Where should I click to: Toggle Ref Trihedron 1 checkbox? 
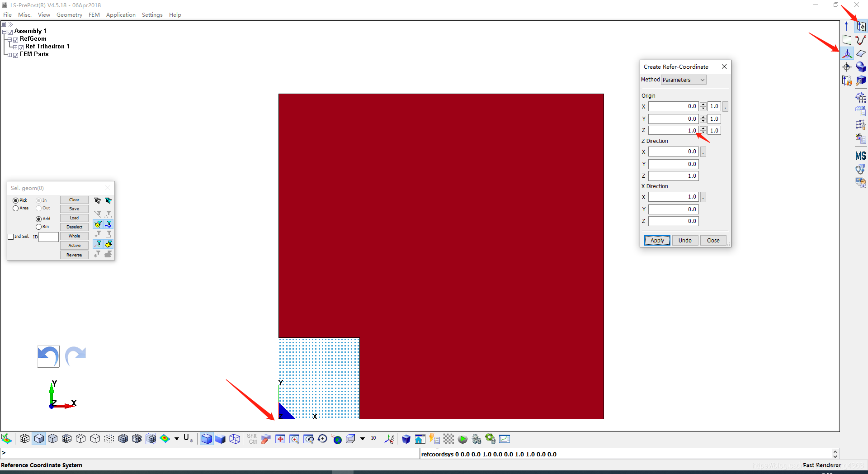coord(21,47)
